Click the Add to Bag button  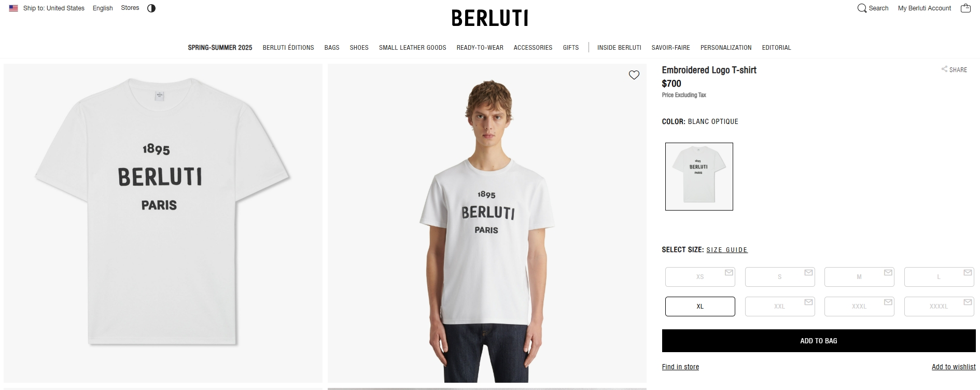click(x=819, y=341)
